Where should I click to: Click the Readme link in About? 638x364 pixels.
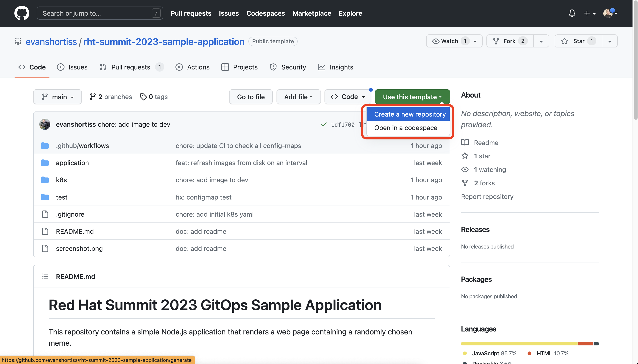[480, 143]
